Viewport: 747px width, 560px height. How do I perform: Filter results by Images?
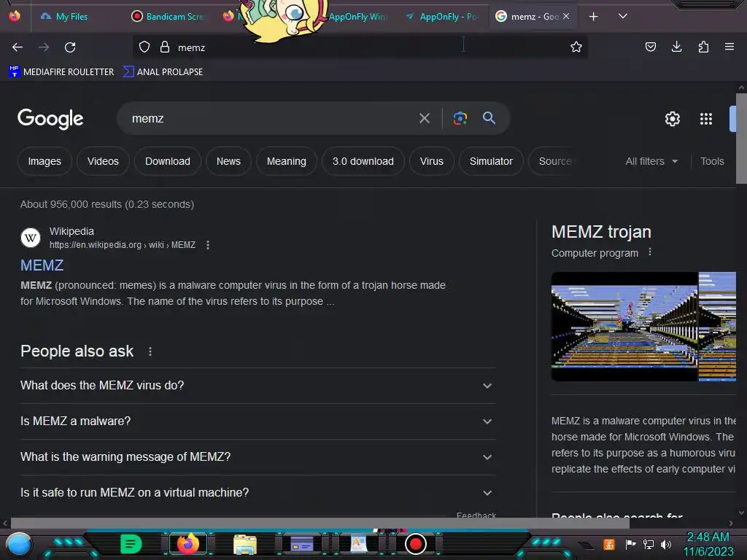pos(44,161)
